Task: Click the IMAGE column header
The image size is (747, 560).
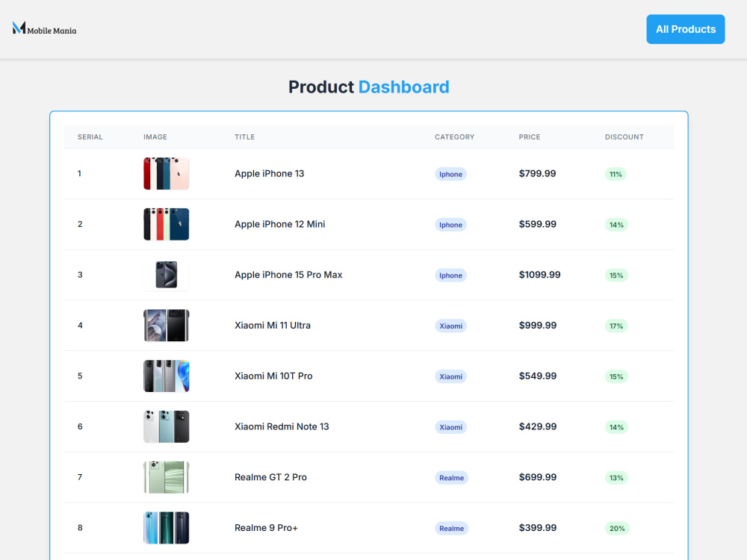Action: [x=155, y=137]
